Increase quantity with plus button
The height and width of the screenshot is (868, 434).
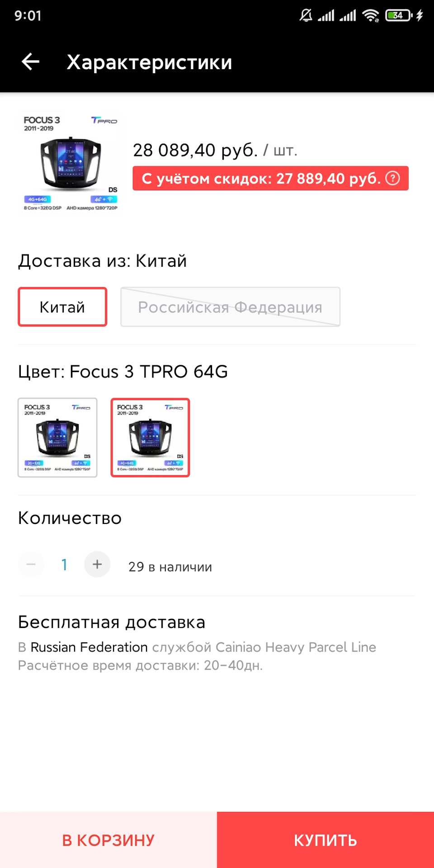click(97, 564)
